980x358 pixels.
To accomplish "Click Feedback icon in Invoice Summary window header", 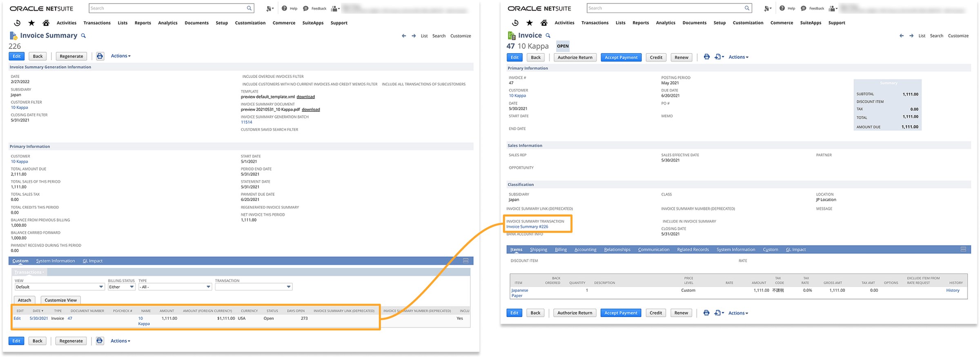I will point(305,8).
